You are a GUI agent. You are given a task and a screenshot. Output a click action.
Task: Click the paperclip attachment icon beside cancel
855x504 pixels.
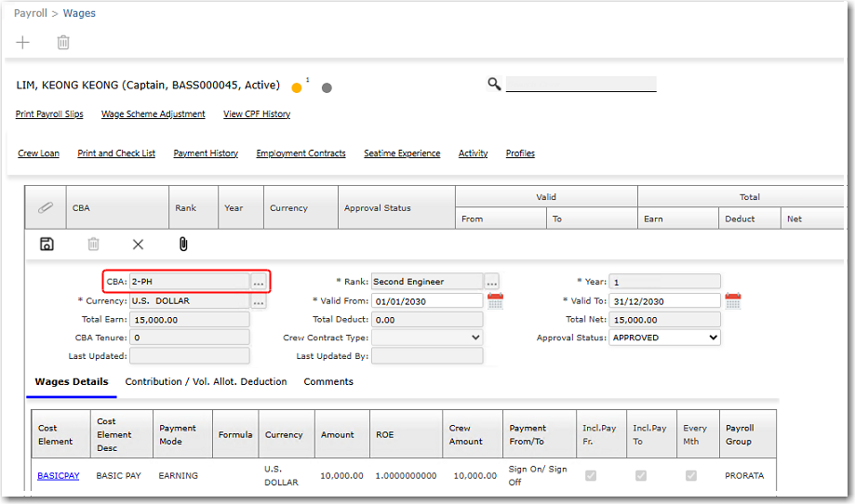click(x=183, y=244)
